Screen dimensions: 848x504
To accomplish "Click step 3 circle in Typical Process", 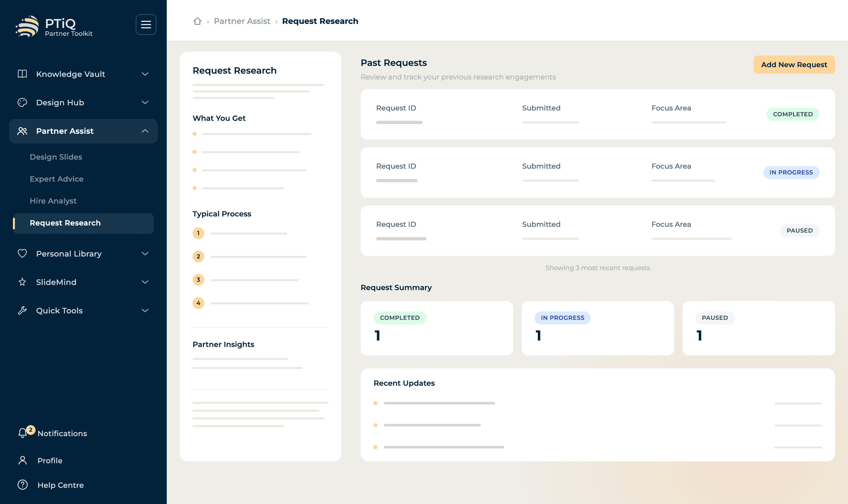I will (198, 280).
